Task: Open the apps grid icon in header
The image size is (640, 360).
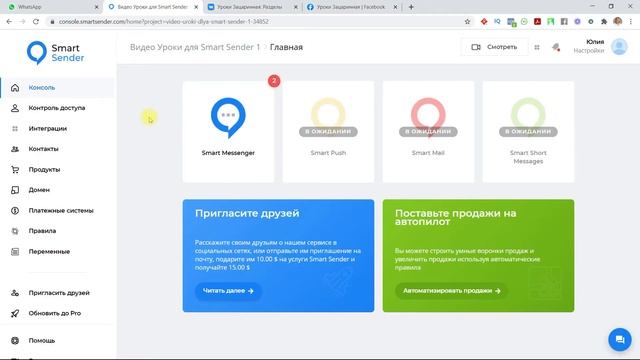Action: (x=537, y=47)
